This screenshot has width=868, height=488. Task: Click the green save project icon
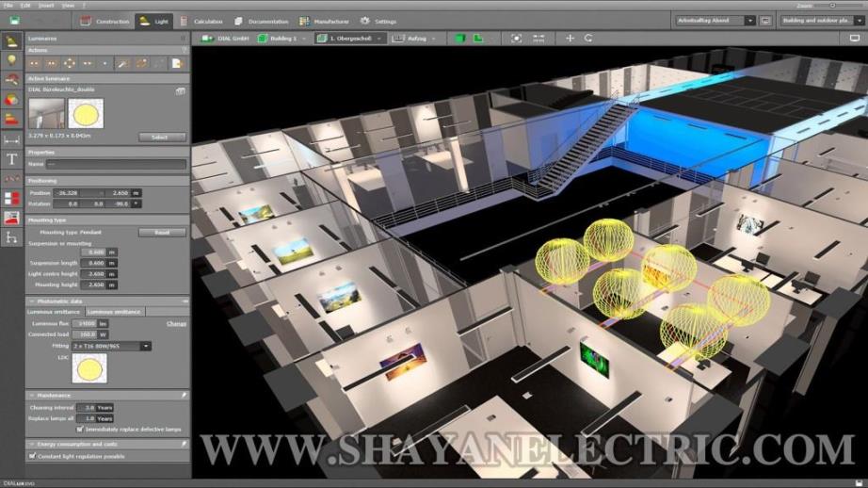tap(15, 21)
